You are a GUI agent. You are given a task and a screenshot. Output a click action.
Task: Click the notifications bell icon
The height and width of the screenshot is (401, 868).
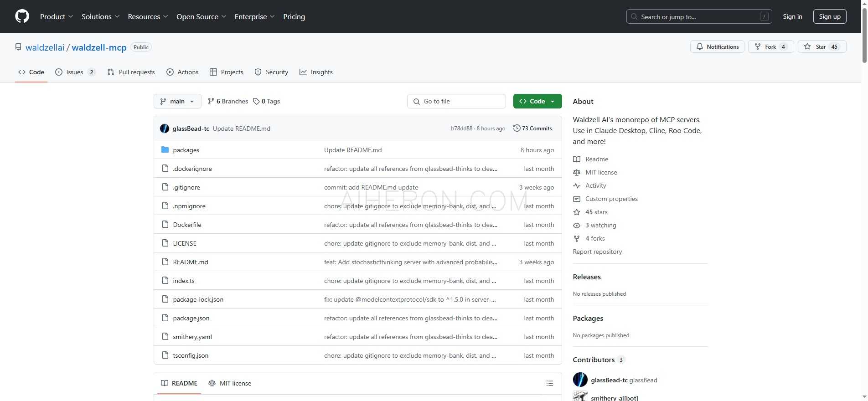700,46
